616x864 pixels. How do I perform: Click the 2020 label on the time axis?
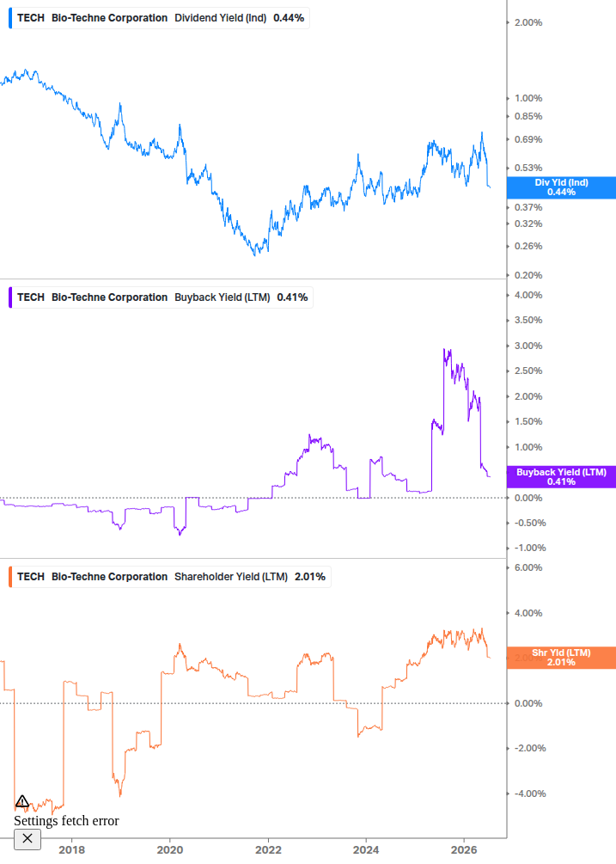click(169, 849)
